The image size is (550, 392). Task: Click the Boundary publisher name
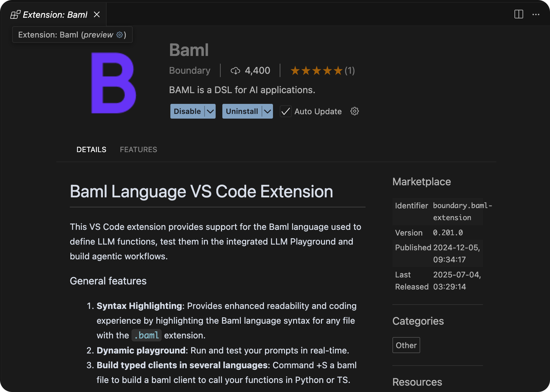190,71
